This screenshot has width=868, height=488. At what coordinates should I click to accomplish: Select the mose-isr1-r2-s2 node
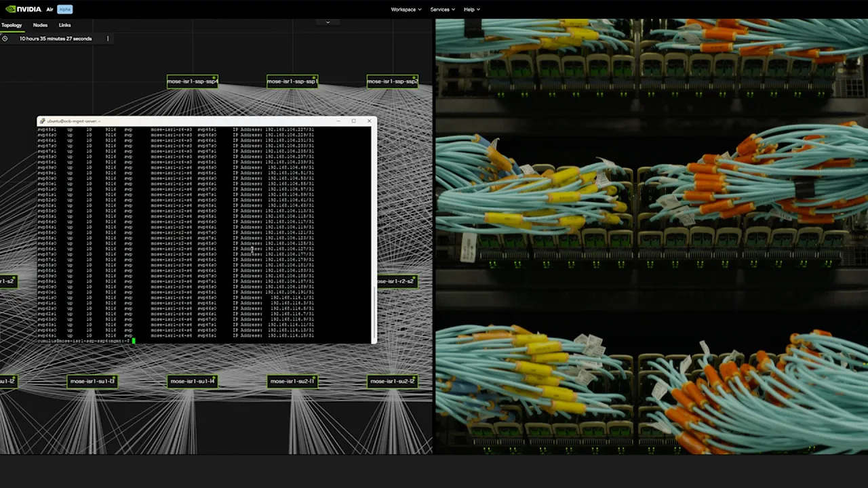tap(397, 281)
